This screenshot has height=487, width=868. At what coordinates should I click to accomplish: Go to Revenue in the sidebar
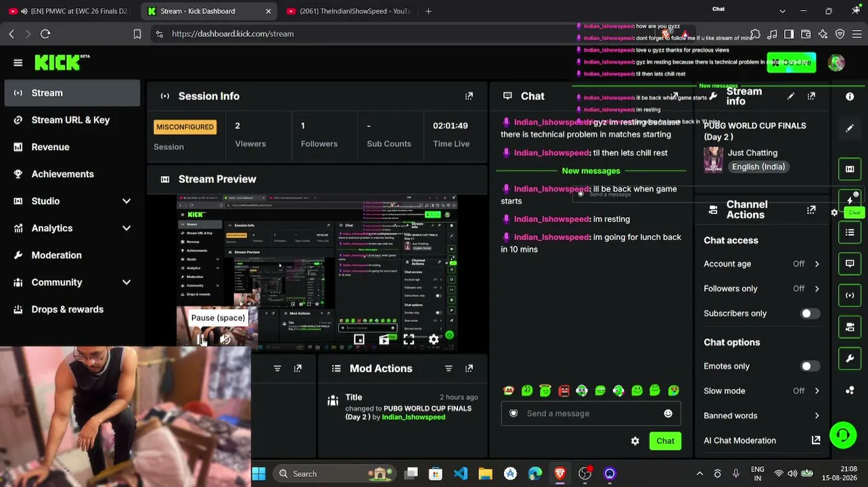72,147
